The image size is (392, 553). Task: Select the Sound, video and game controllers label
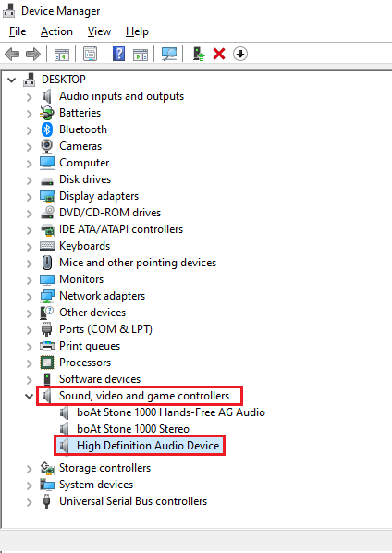point(144,396)
